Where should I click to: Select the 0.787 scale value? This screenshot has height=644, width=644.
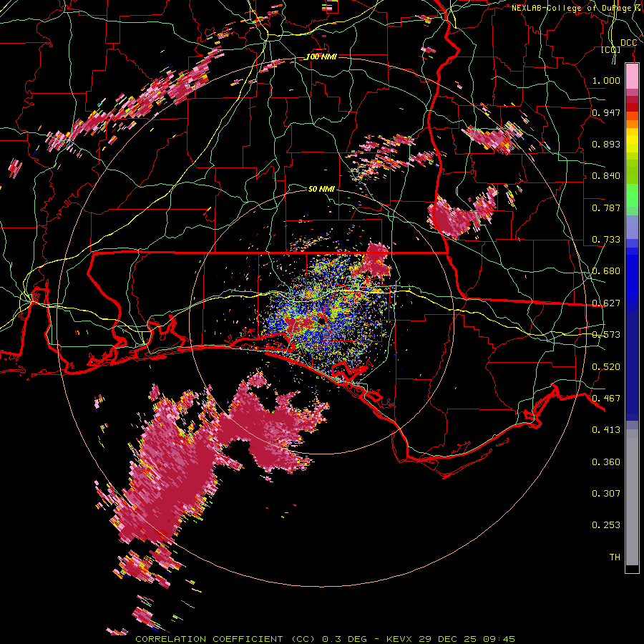pos(606,208)
